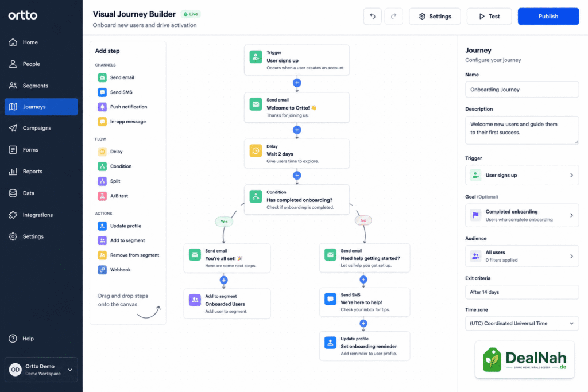Open User signs up trigger chevron

pos(571,176)
